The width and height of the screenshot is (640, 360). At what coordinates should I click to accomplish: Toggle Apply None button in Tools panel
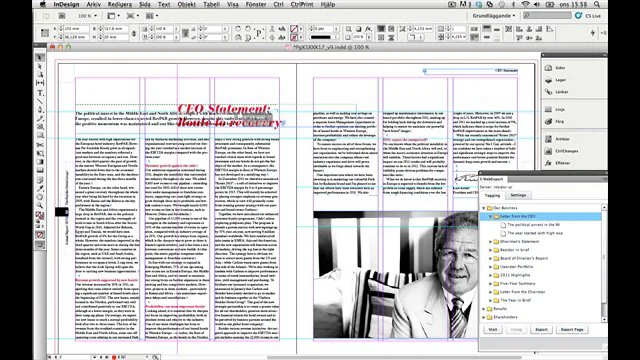pyautogui.click(x=40, y=235)
